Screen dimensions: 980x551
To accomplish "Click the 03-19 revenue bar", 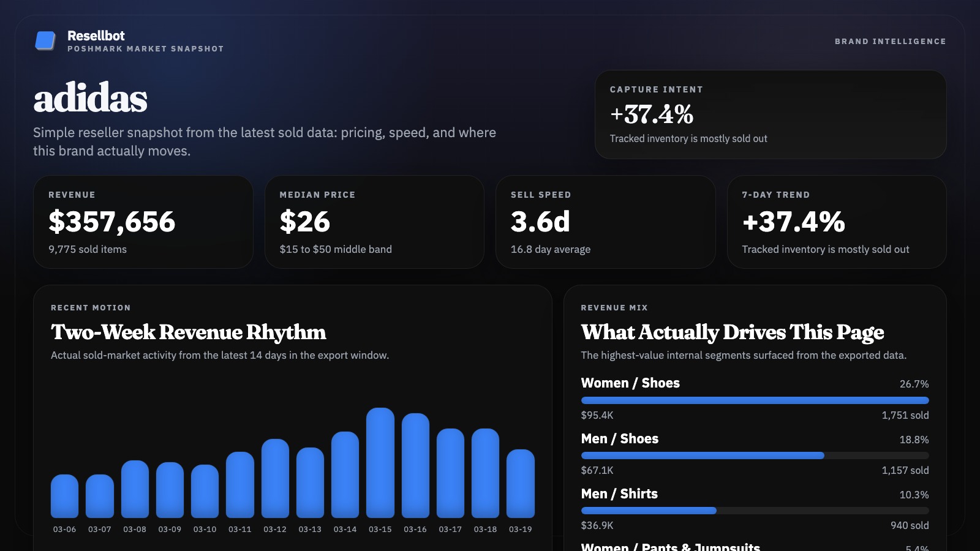I will [520, 484].
